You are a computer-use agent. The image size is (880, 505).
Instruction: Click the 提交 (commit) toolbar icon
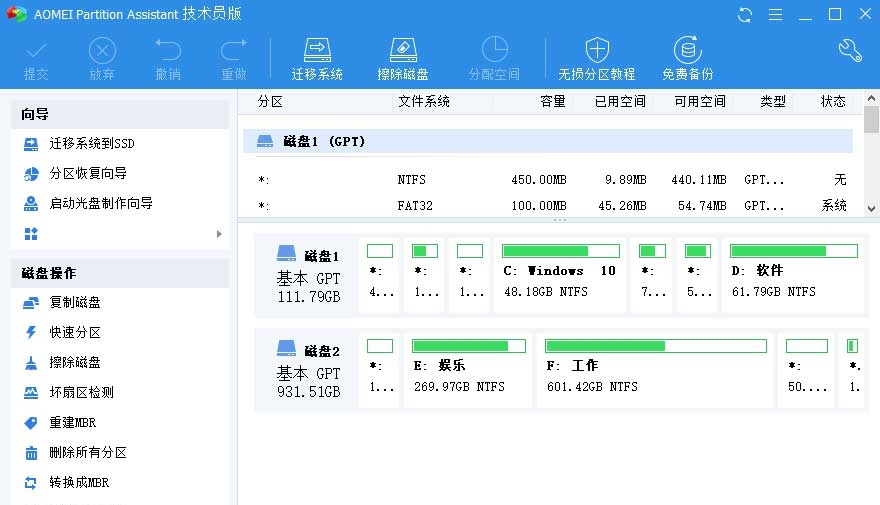point(36,59)
